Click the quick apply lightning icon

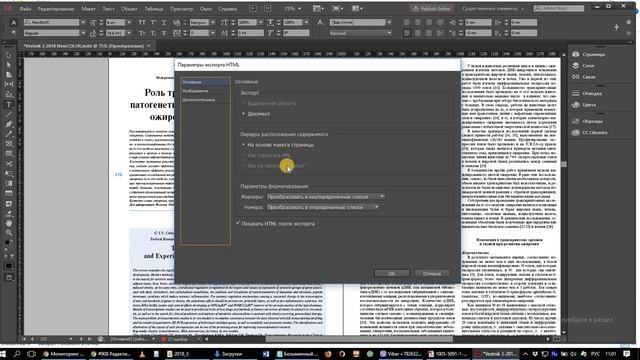(x=616, y=27)
